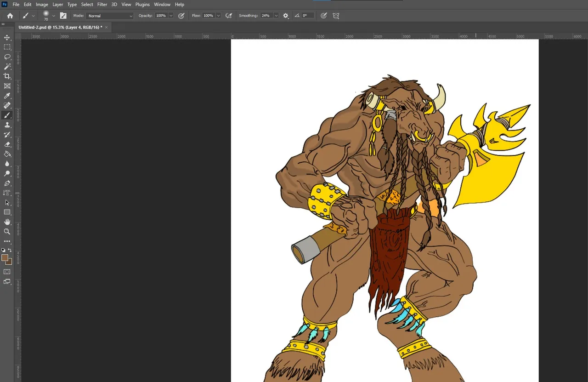Open the Opacity dropdown arrow

pos(171,16)
